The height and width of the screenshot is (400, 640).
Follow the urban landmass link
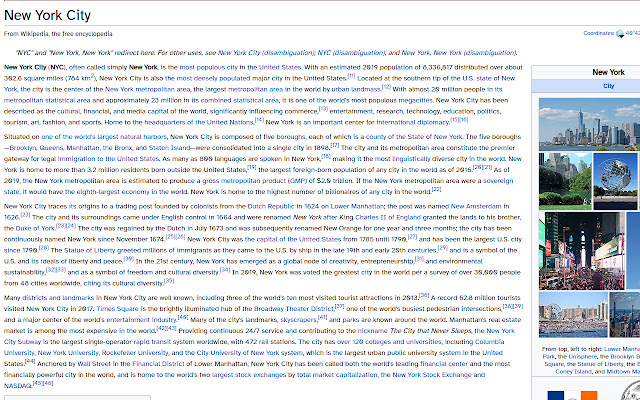point(356,89)
